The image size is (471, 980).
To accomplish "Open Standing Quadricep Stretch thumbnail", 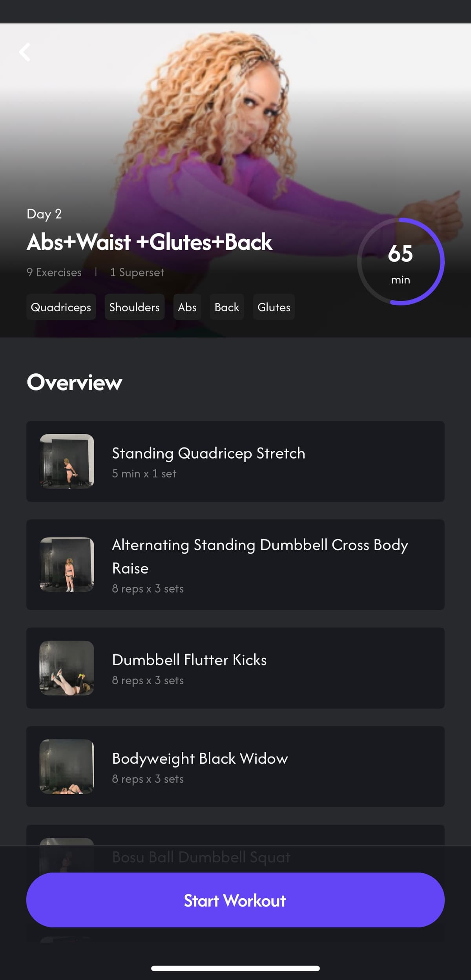I will click(x=67, y=461).
